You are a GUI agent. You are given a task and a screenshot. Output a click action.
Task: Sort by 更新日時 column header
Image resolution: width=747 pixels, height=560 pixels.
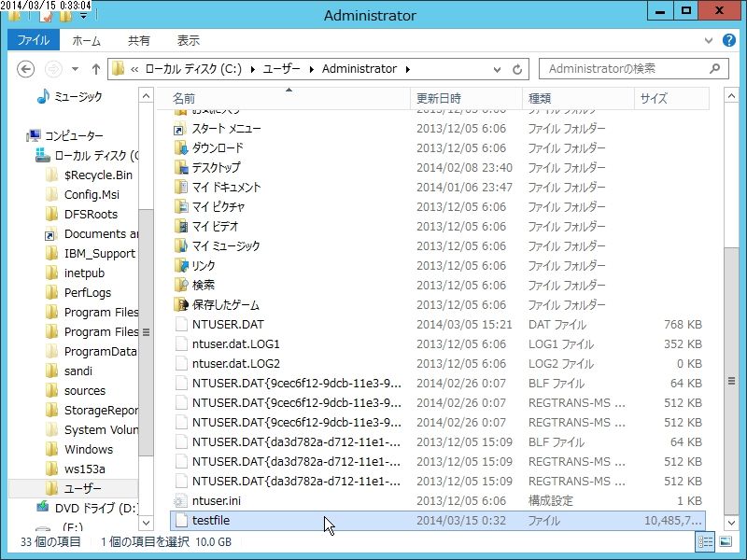[466, 99]
